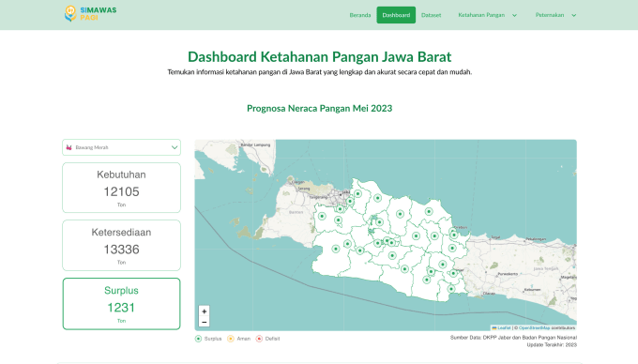Go to the Beranda page
Viewport: 638px width, 364px height.
360,15
